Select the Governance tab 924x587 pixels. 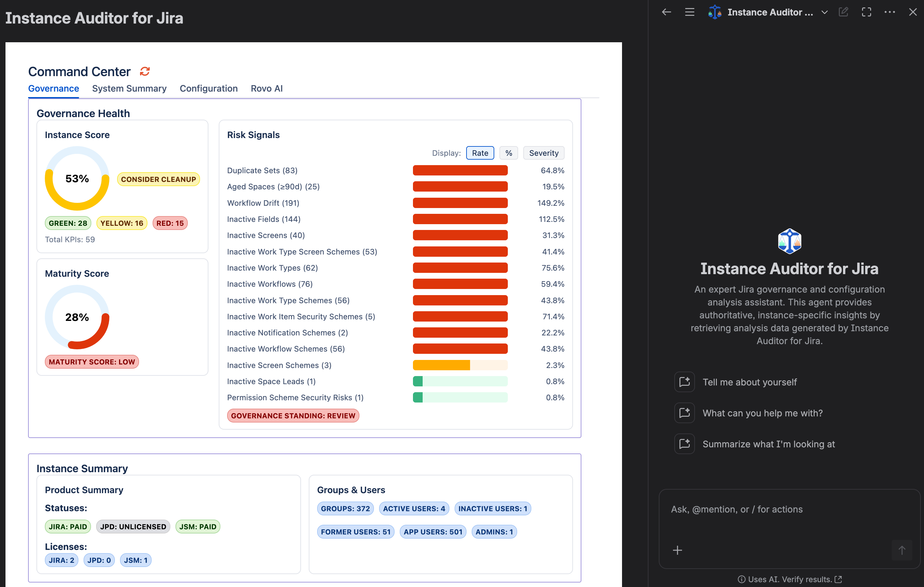tap(54, 89)
